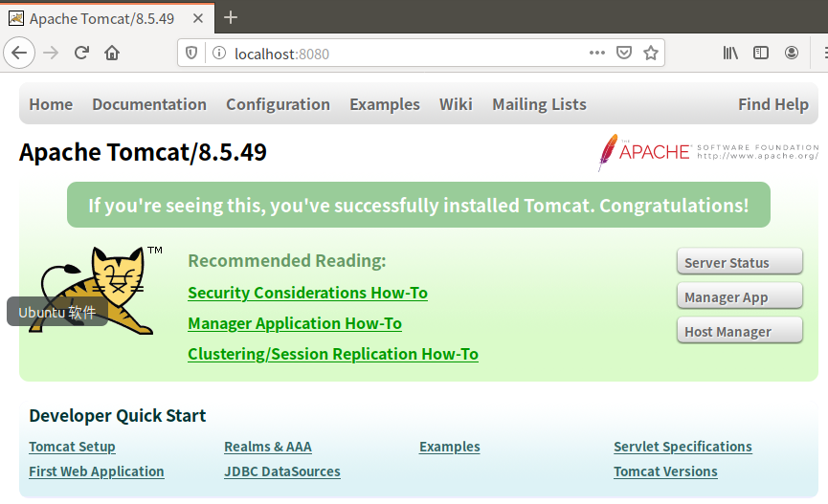Open Clustering/Session Replication How-To link
This screenshot has width=828, height=504.
click(x=333, y=354)
